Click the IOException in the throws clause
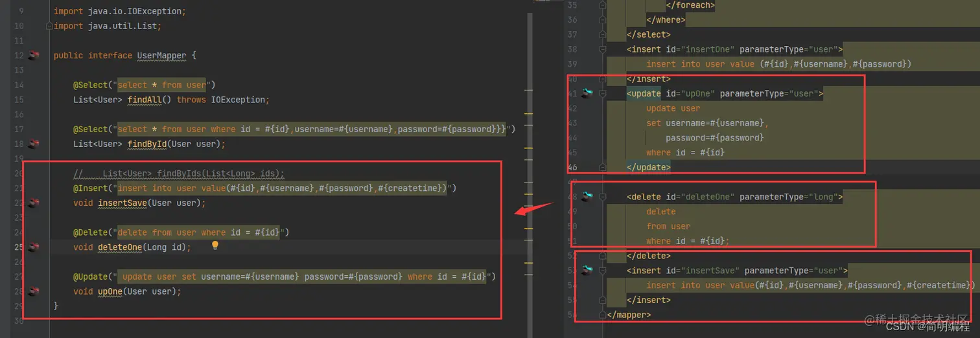The height and width of the screenshot is (338, 980). 238,100
